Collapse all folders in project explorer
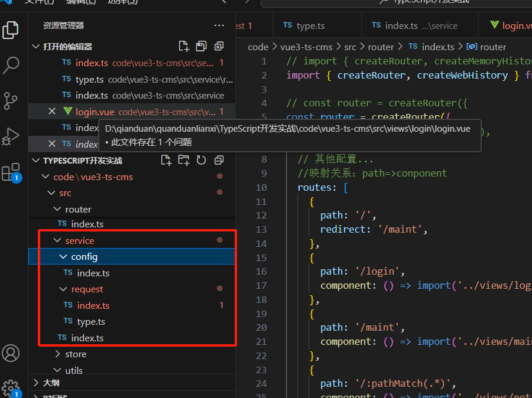 tap(219, 160)
